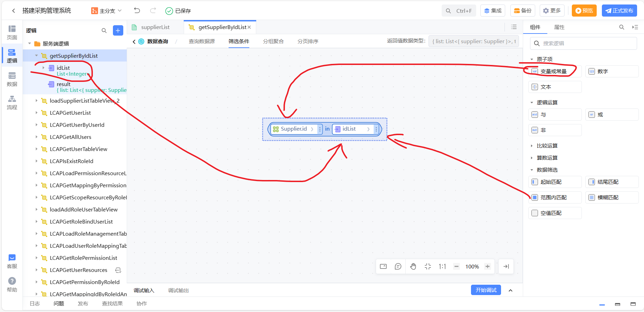Viewport: 644px width, 312px height.
Task: Collapse the getSupplierByIdList tree node
Action: tap(37, 56)
